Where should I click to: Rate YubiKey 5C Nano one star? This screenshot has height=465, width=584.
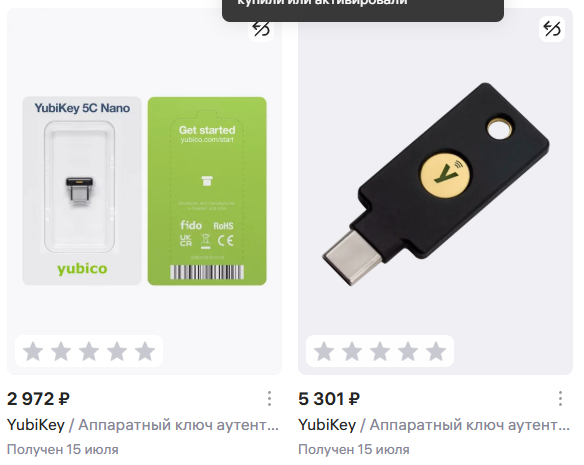pos(33,351)
